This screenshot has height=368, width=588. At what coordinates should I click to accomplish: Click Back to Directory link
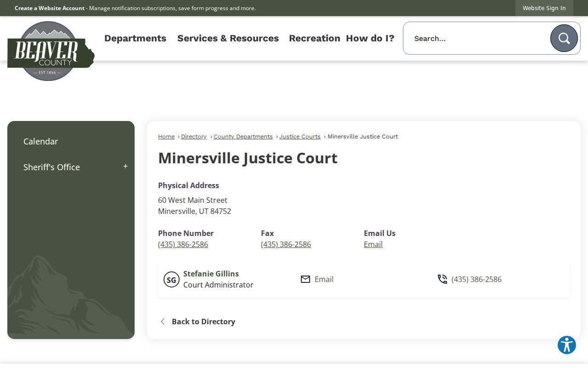pyautogui.click(x=204, y=322)
